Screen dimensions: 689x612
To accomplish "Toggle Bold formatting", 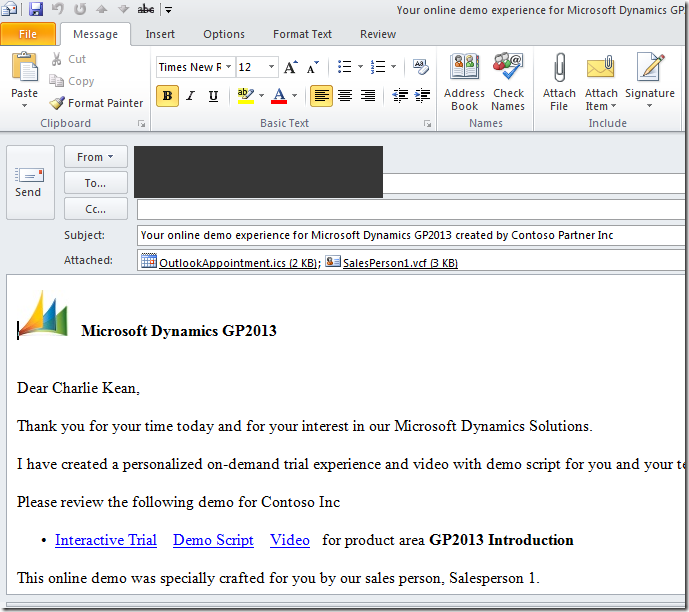I will coord(167,96).
